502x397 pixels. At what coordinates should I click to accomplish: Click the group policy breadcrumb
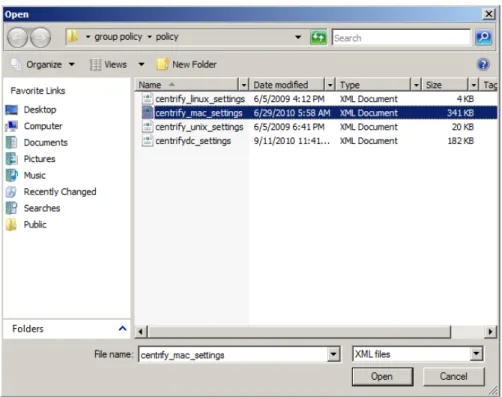tap(118, 37)
